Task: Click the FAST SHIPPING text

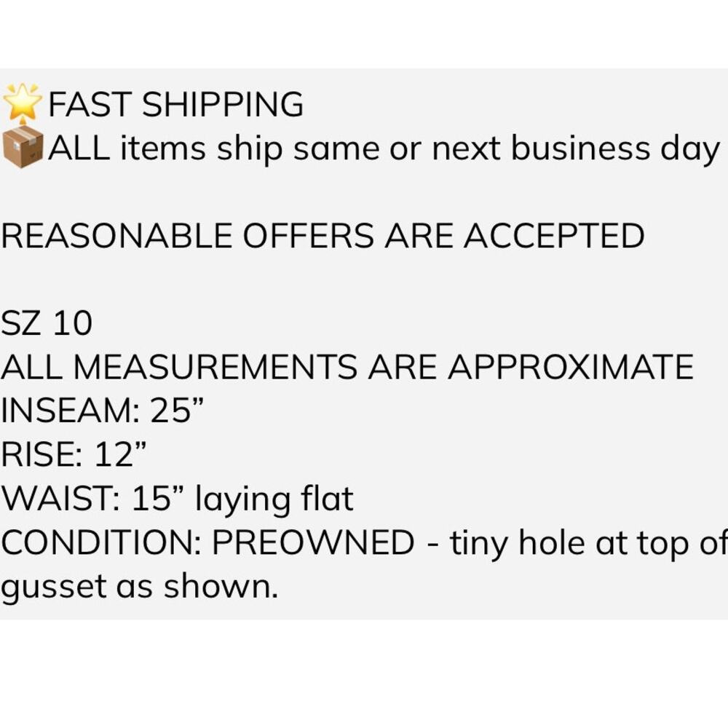Action: point(176,105)
